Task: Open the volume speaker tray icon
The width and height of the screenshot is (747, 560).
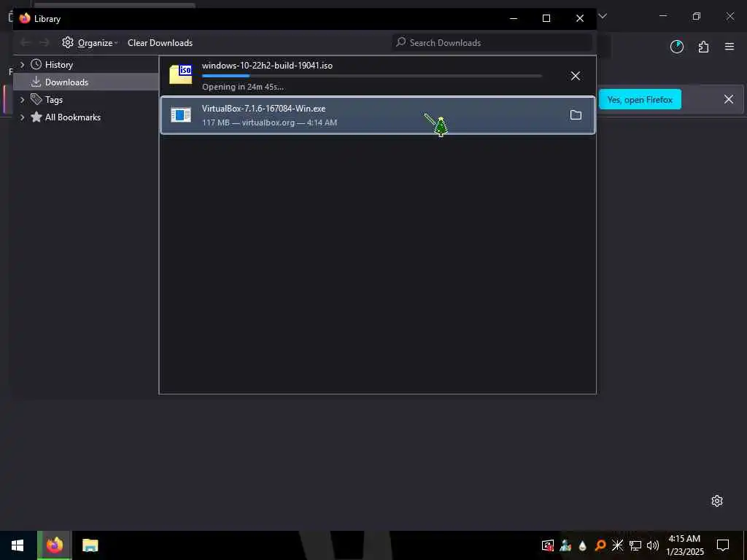Action: pos(653,545)
